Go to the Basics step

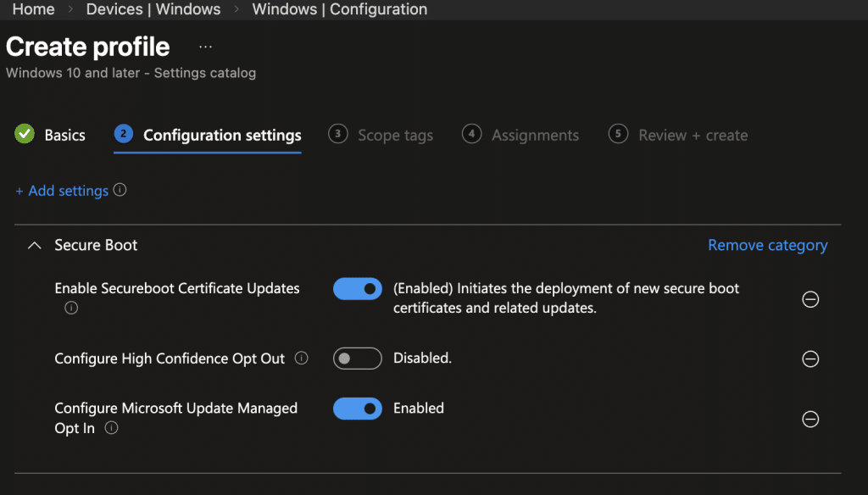click(51, 136)
